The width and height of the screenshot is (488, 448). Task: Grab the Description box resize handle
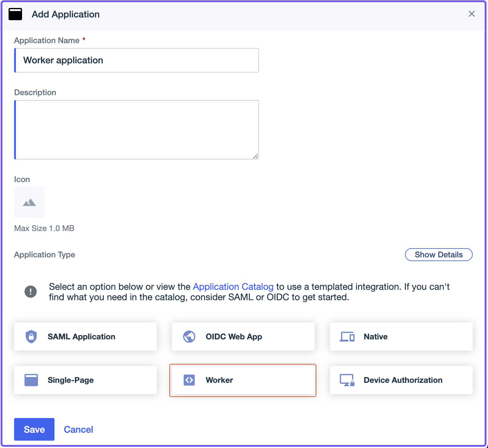[x=256, y=156]
